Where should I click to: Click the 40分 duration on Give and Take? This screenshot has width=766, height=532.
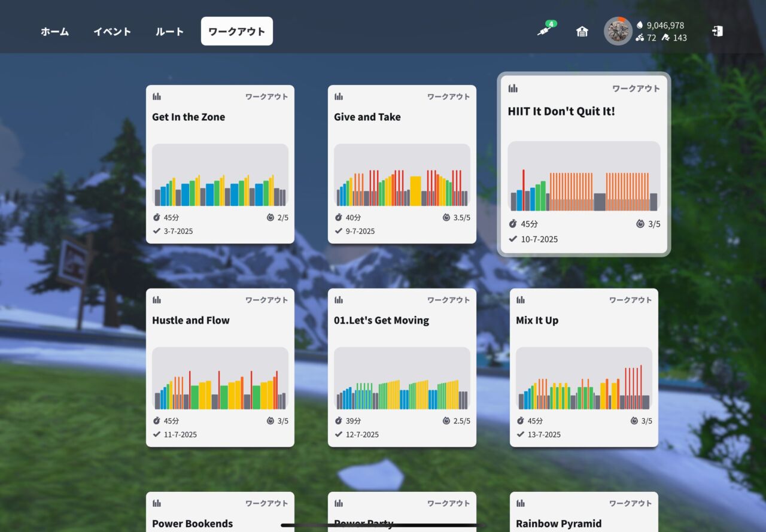[353, 218]
